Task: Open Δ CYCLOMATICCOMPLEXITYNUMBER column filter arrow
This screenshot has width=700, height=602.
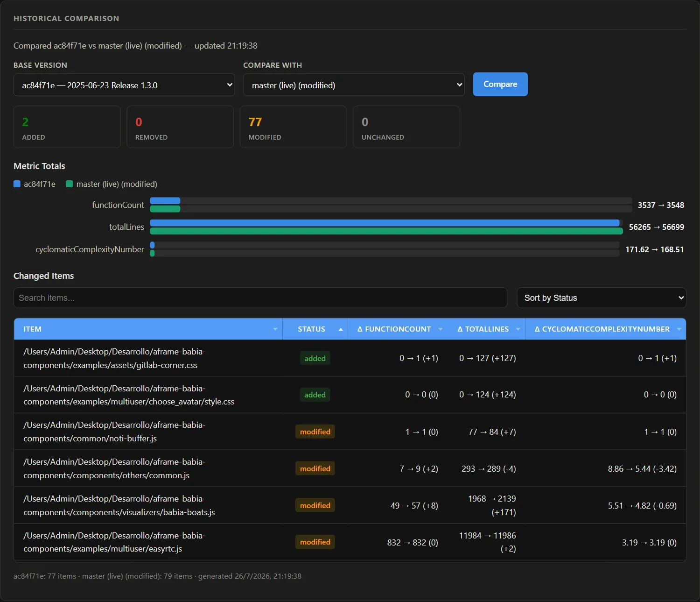Action: tap(679, 329)
